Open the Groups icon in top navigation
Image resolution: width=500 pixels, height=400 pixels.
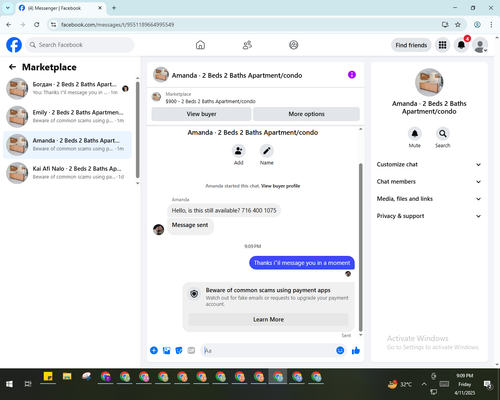click(294, 45)
